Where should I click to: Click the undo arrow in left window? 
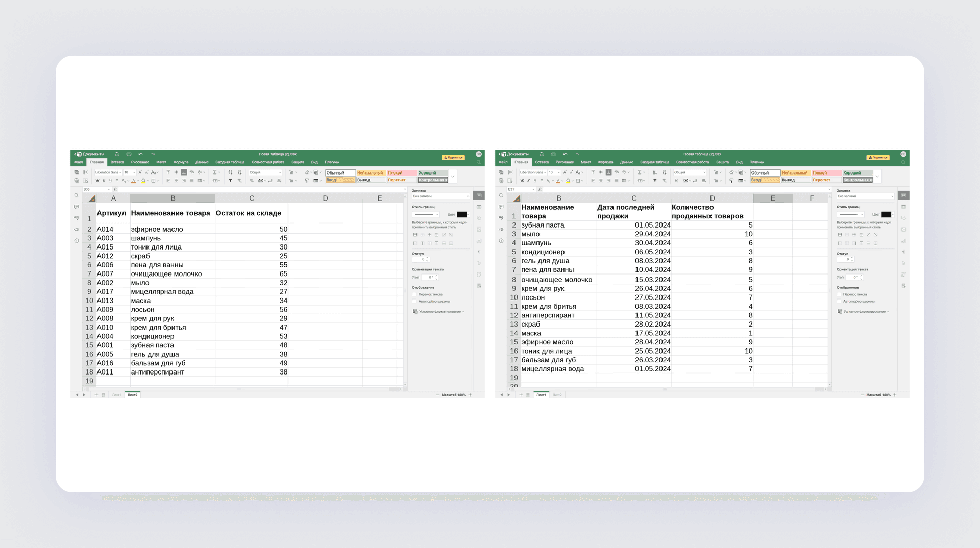coord(140,154)
